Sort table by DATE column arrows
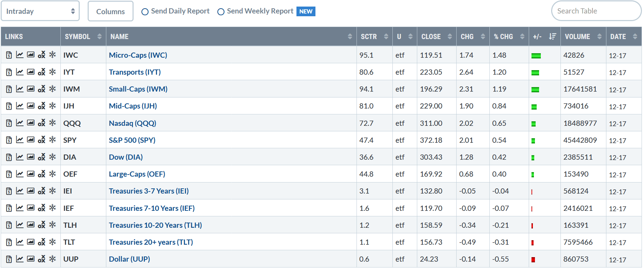Viewport: 644px width, 272px height. 635,36
